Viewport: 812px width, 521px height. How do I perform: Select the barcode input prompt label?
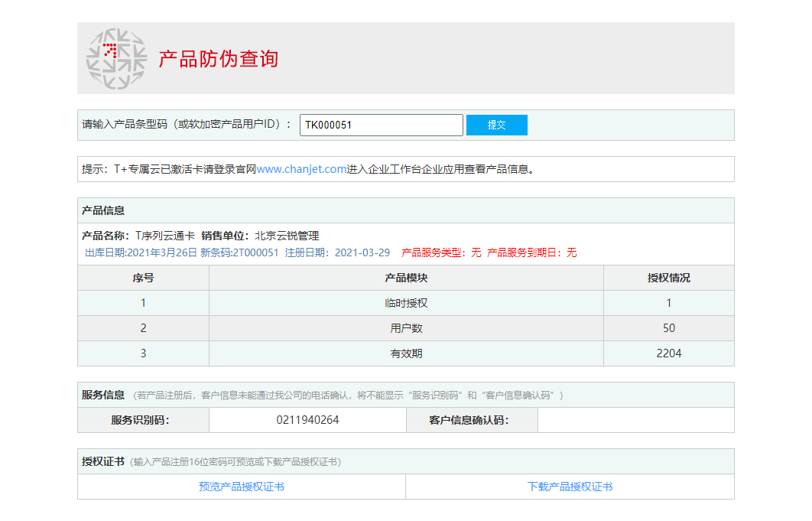(187, 125)
